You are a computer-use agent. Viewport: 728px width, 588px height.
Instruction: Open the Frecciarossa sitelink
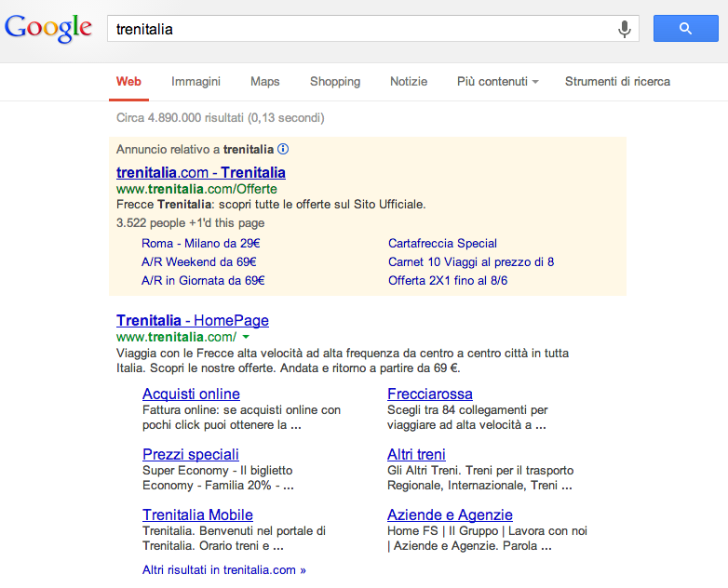pos(430,394)
